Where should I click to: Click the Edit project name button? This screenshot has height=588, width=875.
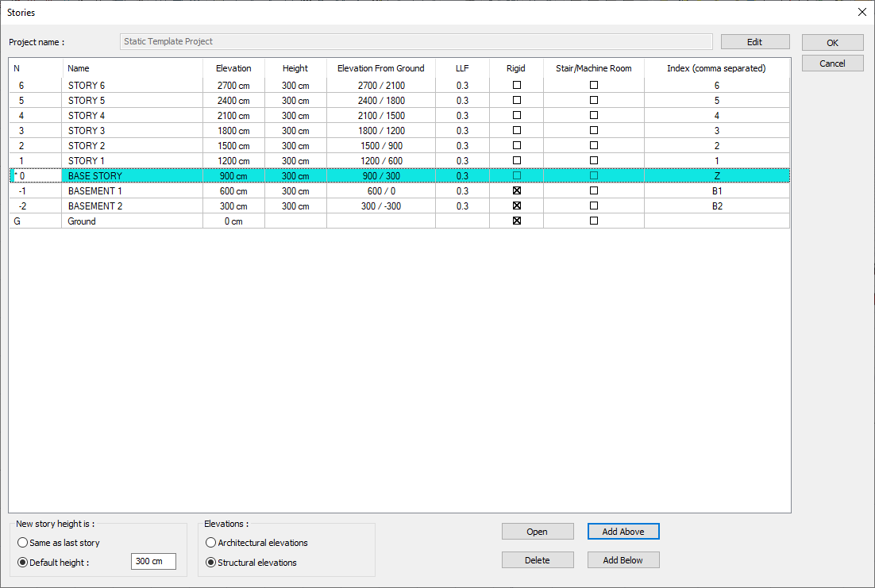(754, 42)
